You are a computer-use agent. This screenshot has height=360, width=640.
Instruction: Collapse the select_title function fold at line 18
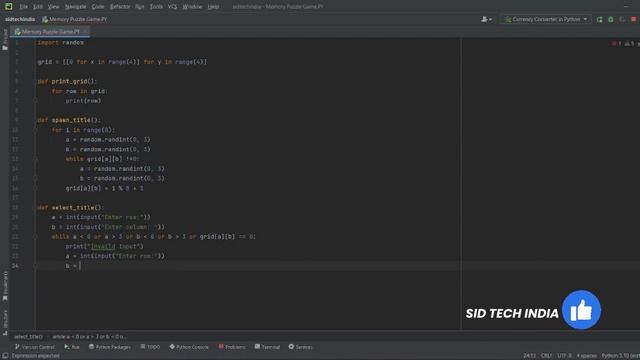tap(36, 207)
